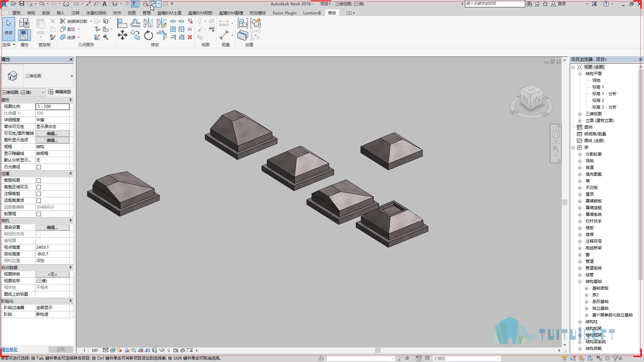Image resolution: width=644 pixels, height=362 pixels.
Task: Switch to the 结构 ribbon tab
Action: tap(31, 13)
